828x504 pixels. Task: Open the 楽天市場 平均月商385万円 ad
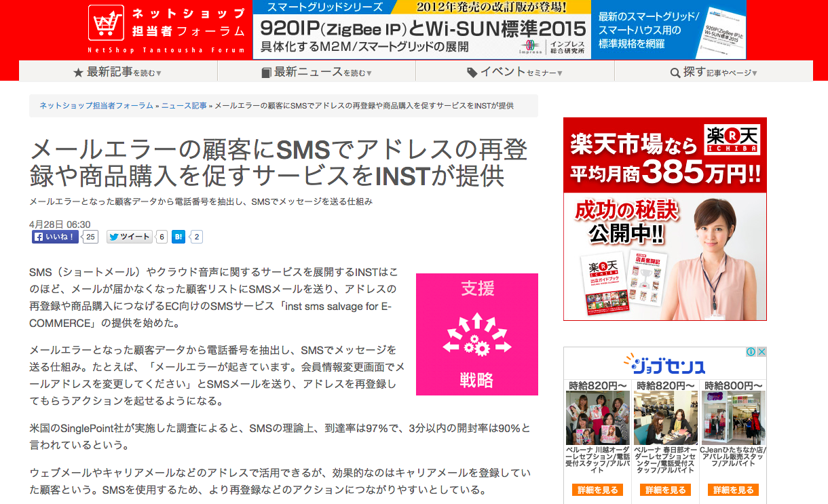[665, 219]
